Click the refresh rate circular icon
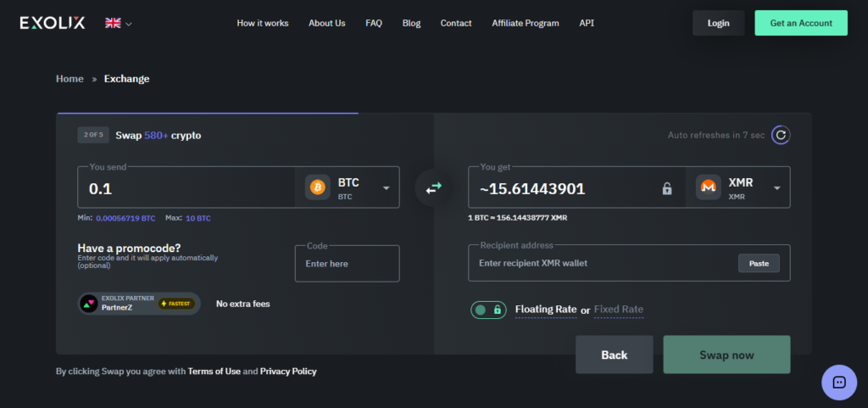Viewport: 868px width, 408px height. tap(781, 135)
